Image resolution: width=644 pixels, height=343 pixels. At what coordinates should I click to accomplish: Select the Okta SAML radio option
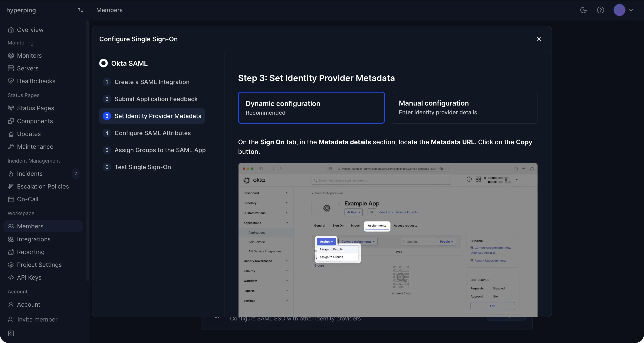tap(103, 63)
